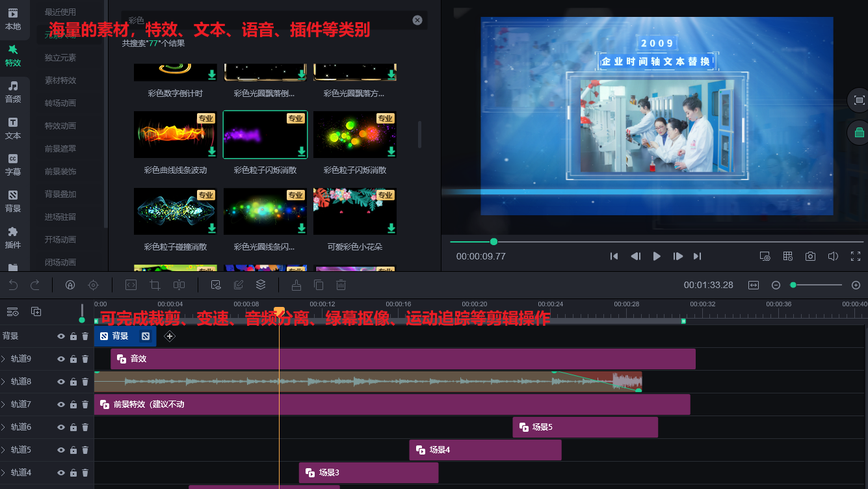The height and width of the screenshot is (489, 868).
Task: Lock 轨道6 track
Action: [73, 427]
